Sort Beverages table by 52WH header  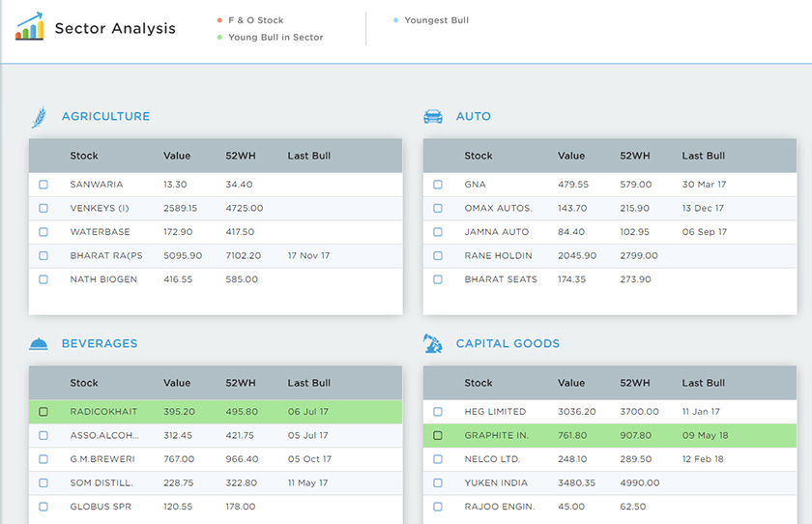click(x=241, y=383)
